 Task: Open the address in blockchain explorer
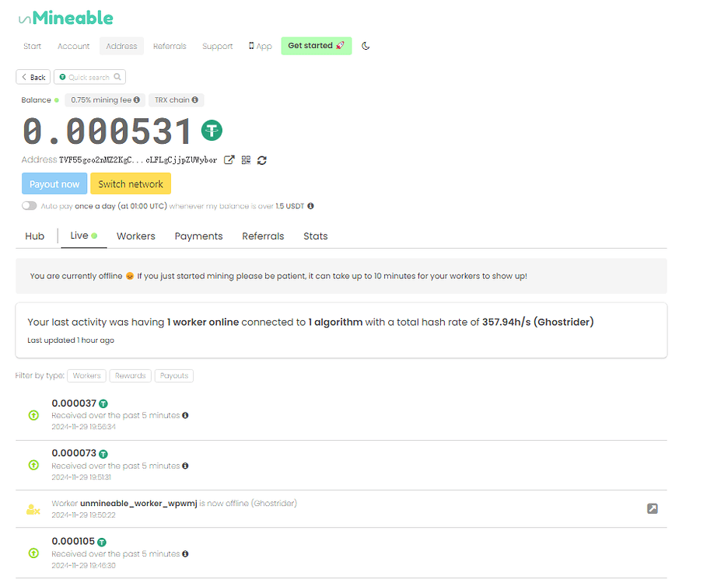pyautogui.click(x=229, y=160)
